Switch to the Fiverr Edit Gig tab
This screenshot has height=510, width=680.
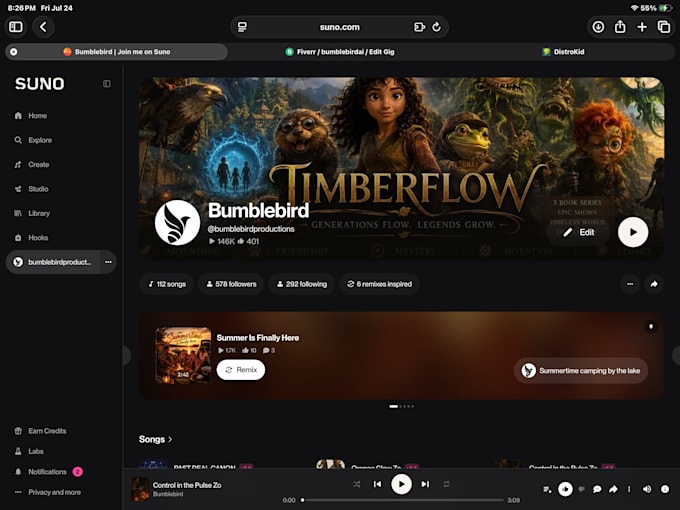tap(340, 52)
